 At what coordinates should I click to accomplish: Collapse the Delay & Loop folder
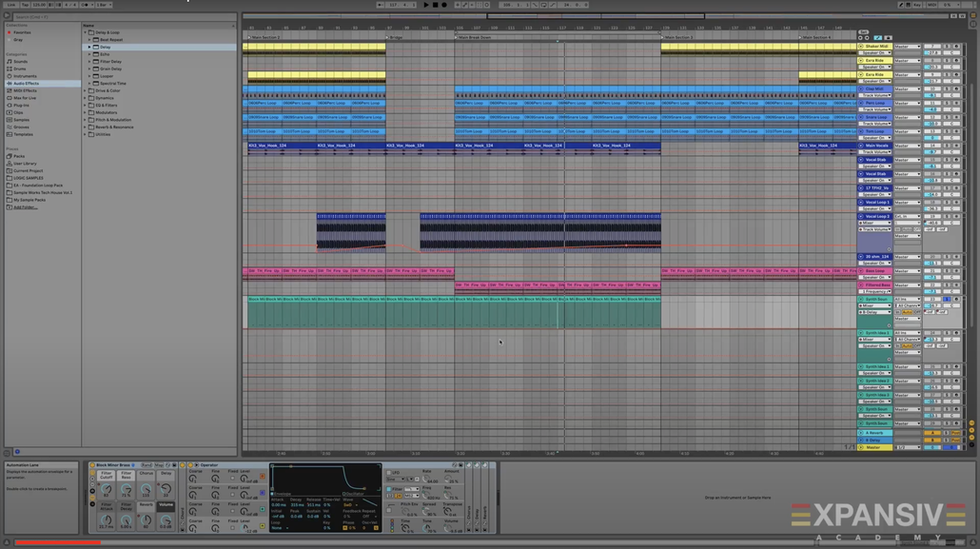coord(86,32)
